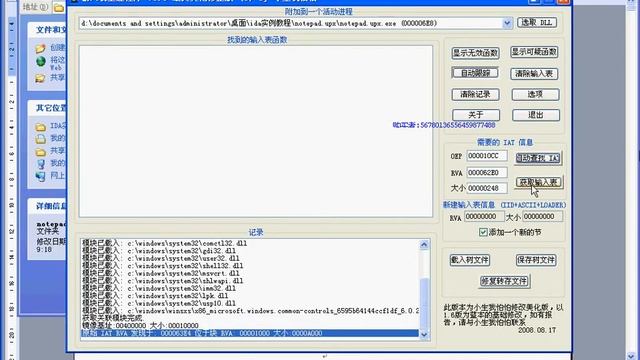Click the process path text in the combo box
The height and width of the screenshot is (360, 640).
(x=259, y=23)
